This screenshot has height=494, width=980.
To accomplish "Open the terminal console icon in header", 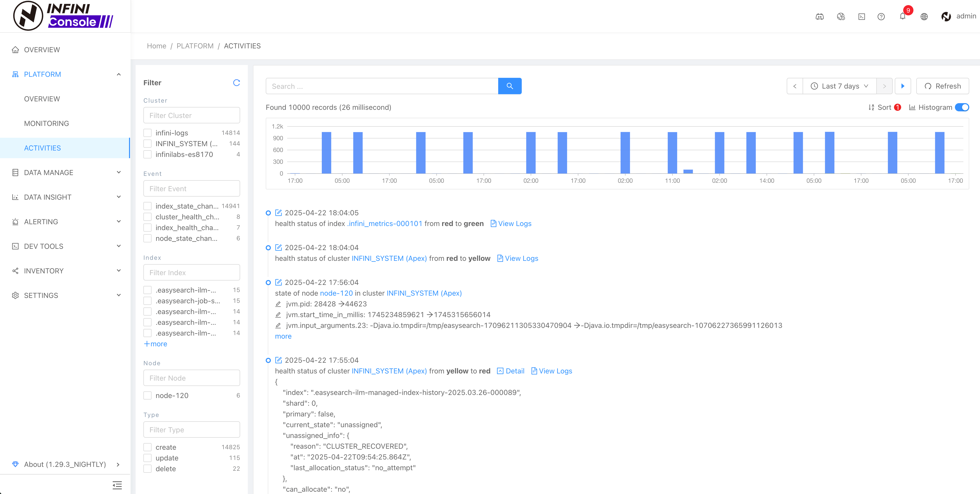I will pyautogui.click(x=862, y=16).
